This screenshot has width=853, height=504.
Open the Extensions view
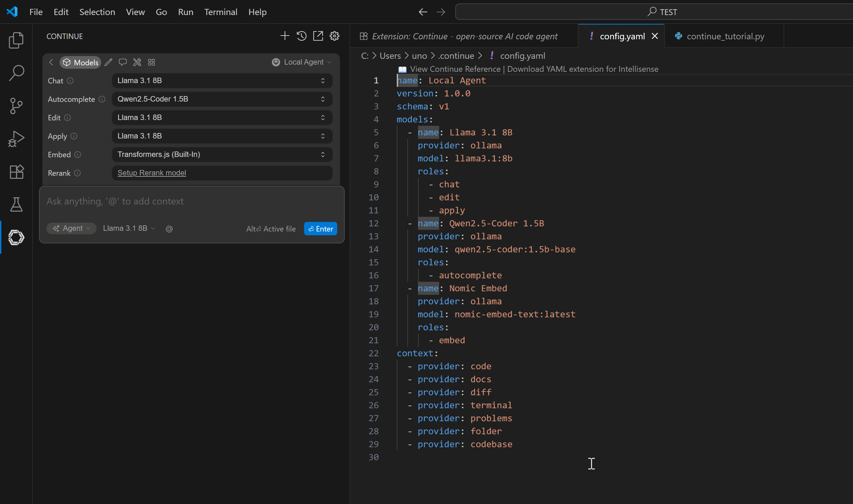(16, 172)
